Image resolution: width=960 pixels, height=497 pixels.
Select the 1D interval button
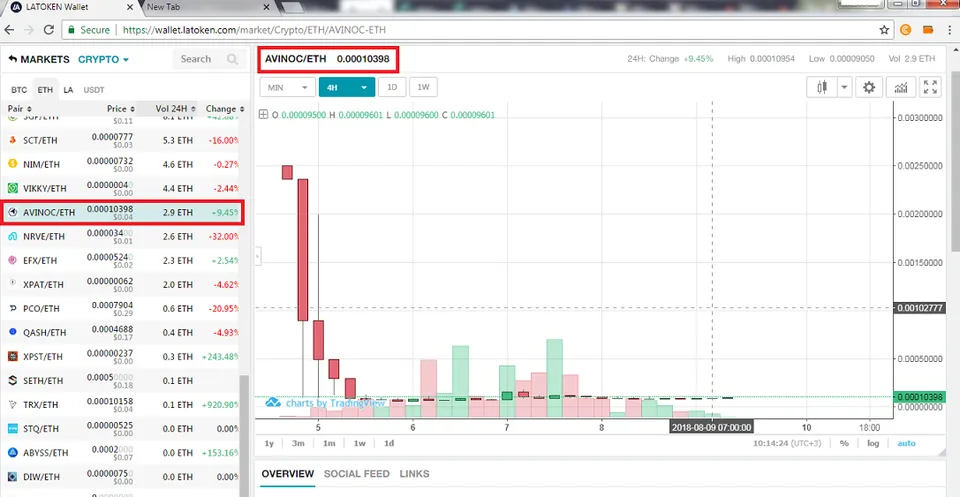(x=392, y=88)
